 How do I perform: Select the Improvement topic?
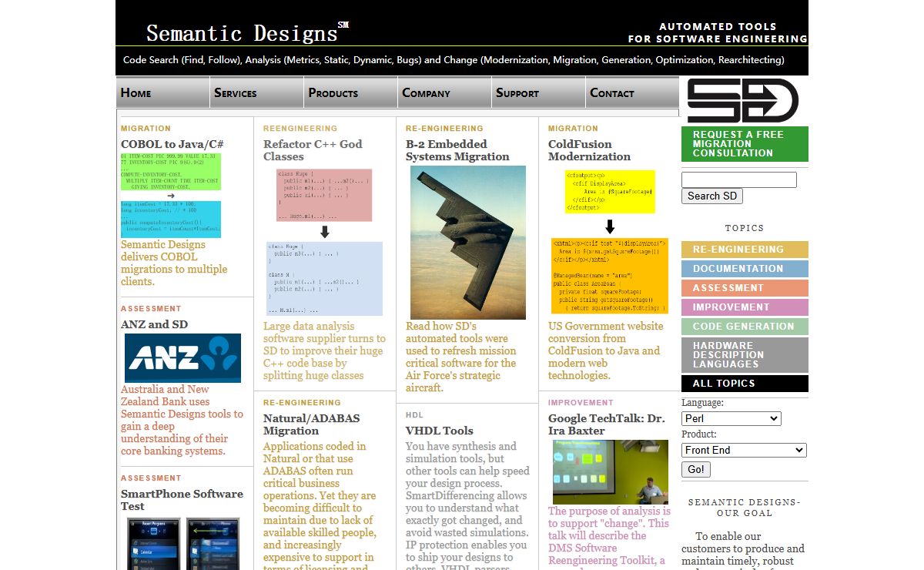point(745,307)
